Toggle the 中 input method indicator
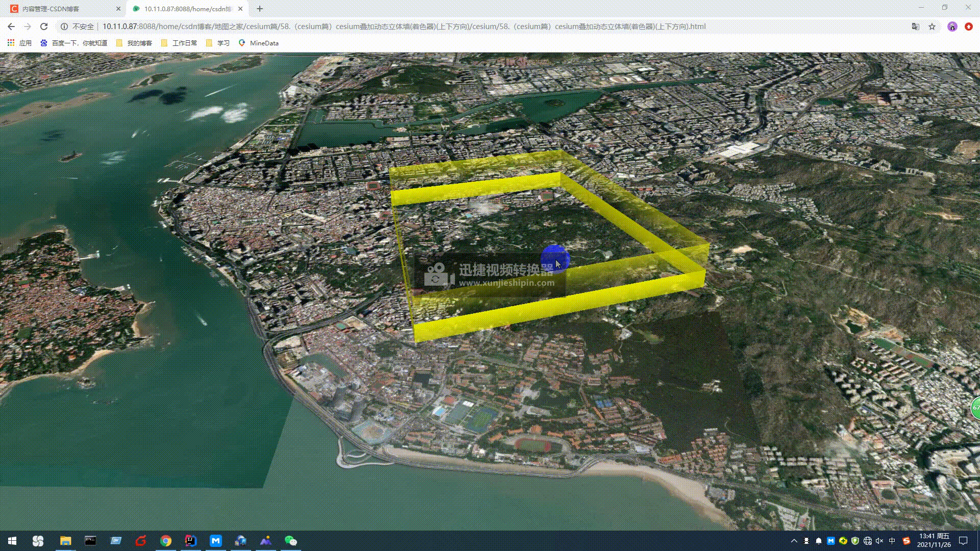The width and height of the screenshot is (980, 551). pyautogui.click(x=892, y=541)
